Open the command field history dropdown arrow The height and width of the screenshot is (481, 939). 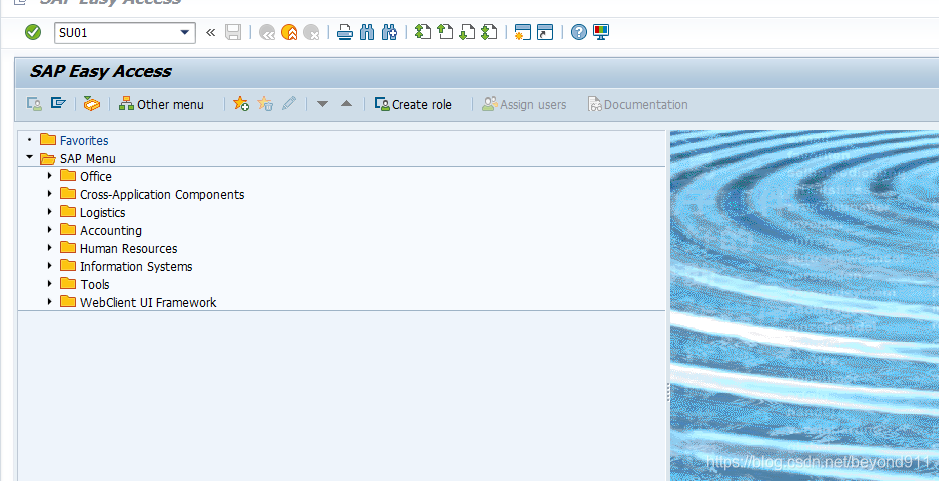pyautogui.click(x=185, y=32)
